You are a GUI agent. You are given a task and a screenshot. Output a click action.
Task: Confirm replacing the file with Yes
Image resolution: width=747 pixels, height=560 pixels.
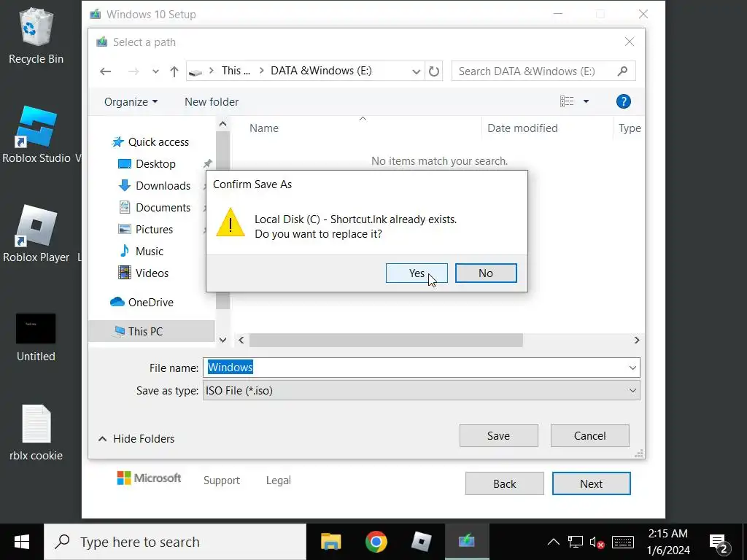point(417,273)
